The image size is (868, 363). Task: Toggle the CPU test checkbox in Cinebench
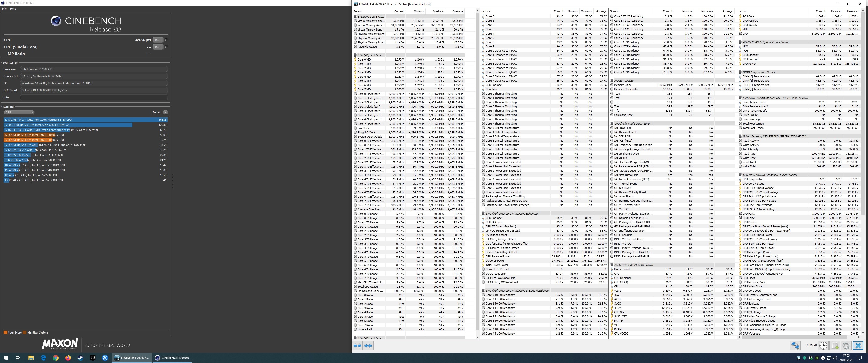point(166,40)
